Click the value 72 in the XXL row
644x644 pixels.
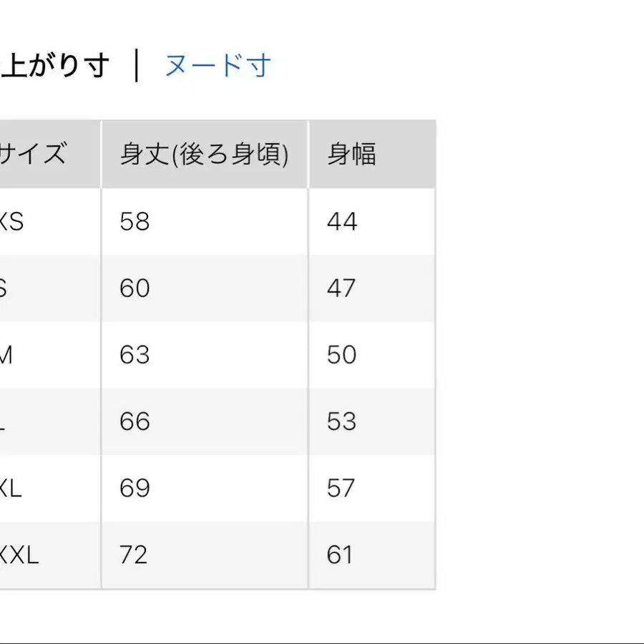pos(134,555)
